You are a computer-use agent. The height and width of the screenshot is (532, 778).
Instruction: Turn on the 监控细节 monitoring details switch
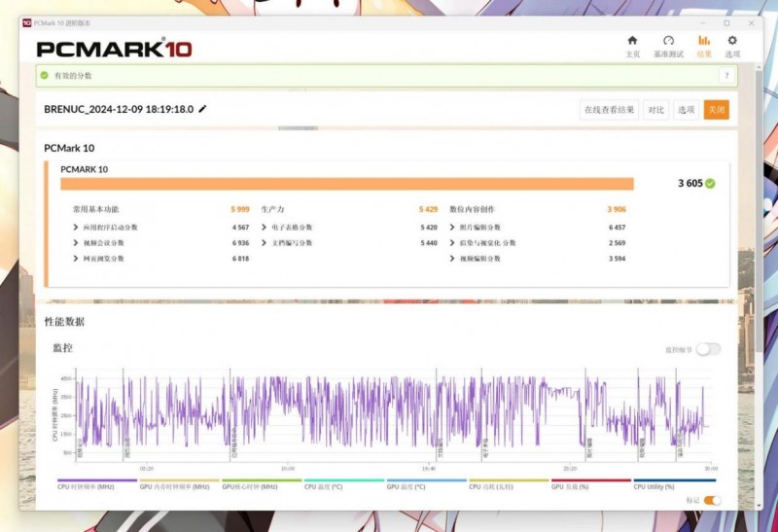[x=708, y=349]
